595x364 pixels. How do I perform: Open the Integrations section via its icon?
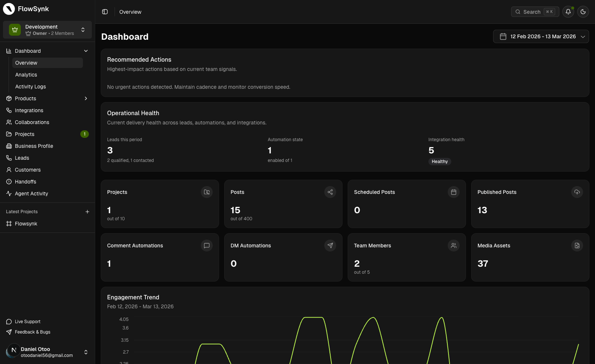click(x=9, y=110)
